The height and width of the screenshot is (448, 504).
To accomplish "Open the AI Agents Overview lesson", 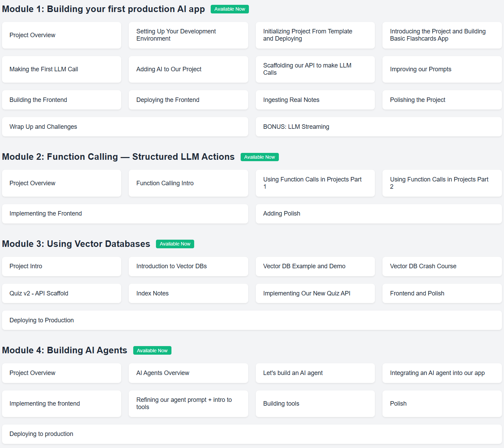I will tap(188, 373).
